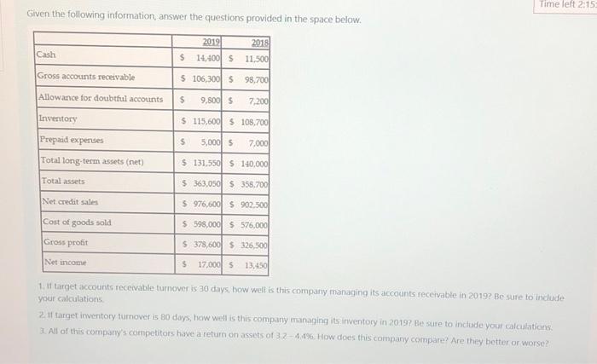Click question 2 about inventory turnover

pos(295,321)
